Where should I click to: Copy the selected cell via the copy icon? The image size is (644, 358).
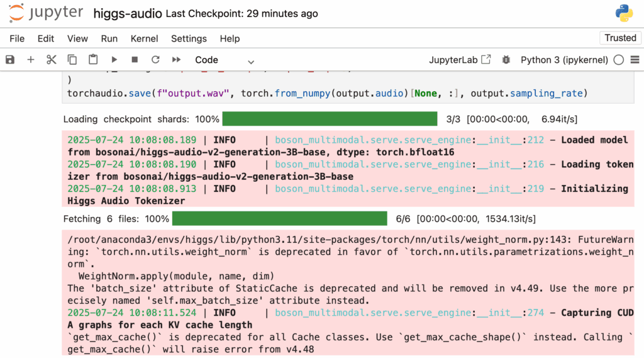coord(72,60)
